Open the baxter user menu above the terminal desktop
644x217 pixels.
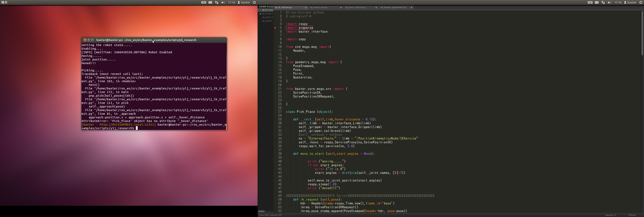tap(244, 2)
